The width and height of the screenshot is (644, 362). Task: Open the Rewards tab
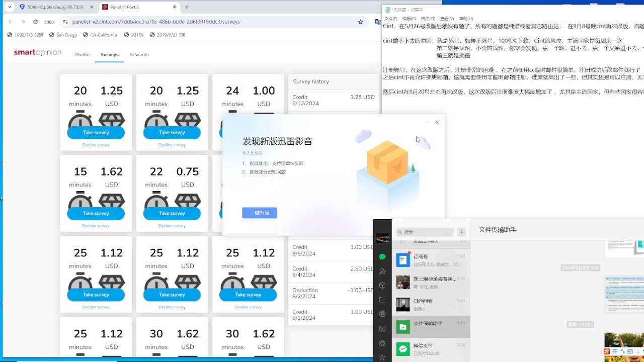(139, 55)
